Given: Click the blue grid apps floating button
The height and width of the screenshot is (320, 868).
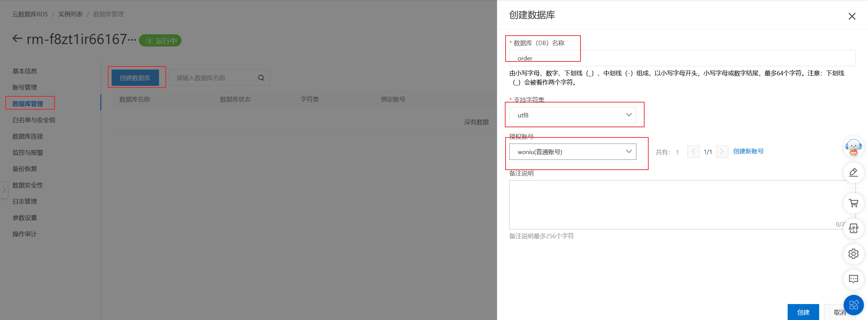Looking at the screenshot, I should (853, 305).
